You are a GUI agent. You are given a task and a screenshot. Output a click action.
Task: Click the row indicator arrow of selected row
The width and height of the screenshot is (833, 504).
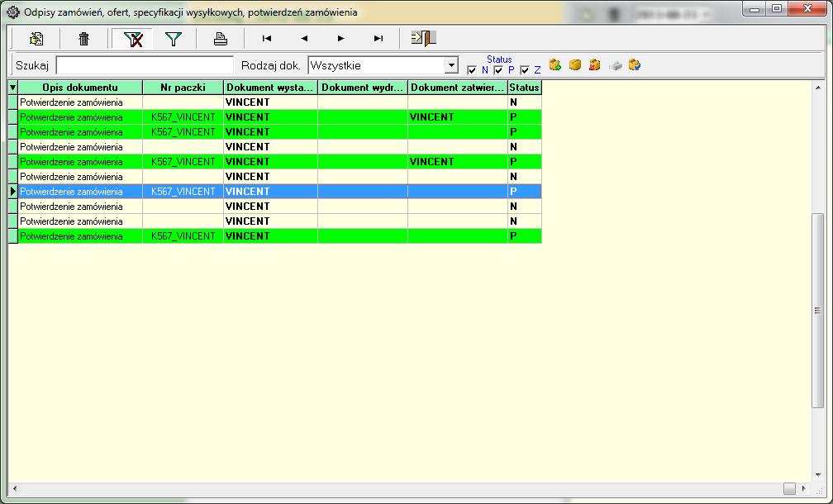[x=12, y=191]
